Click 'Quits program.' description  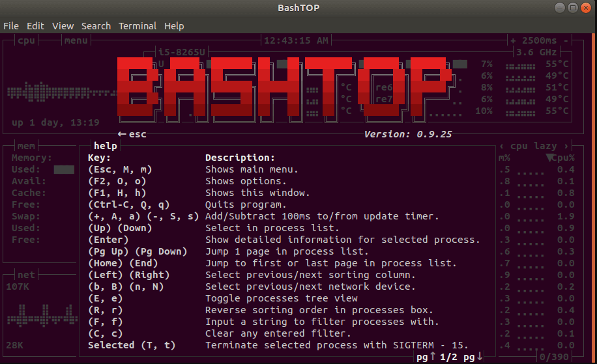(x=246, y=204)
